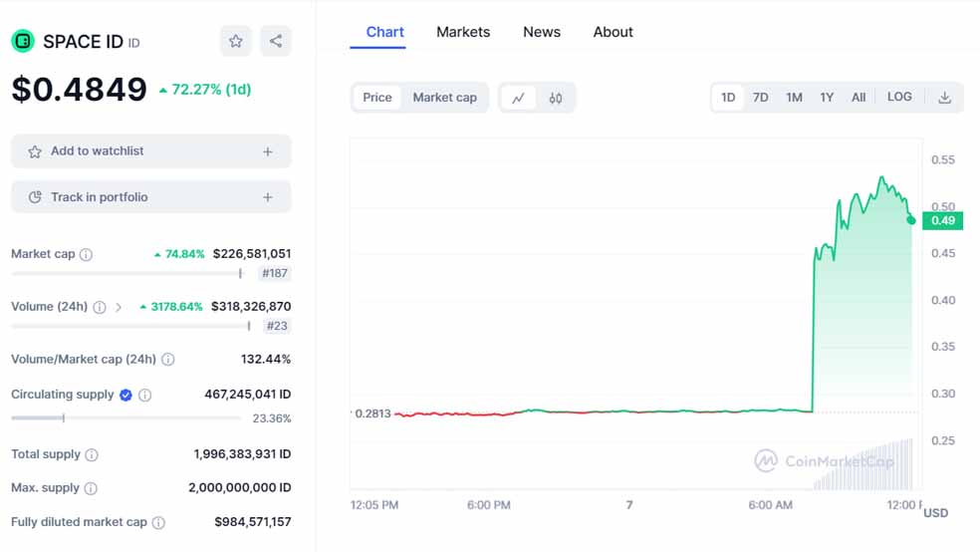Screen dimensions: 980x552
Task: Select the 7D time range
Action: pyautogui.click(x=760, y=98)
